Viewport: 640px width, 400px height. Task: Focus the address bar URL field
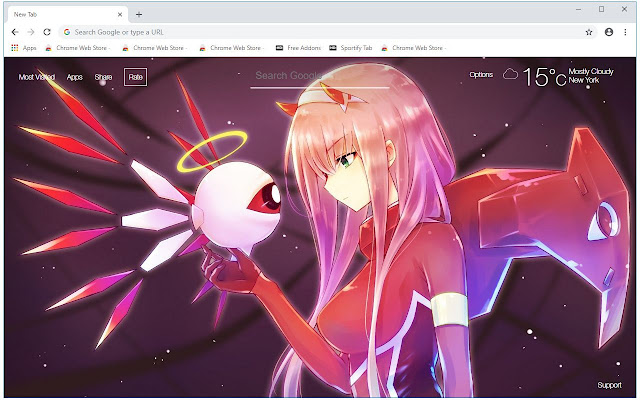pyautogui.click(x=327, y=32)
